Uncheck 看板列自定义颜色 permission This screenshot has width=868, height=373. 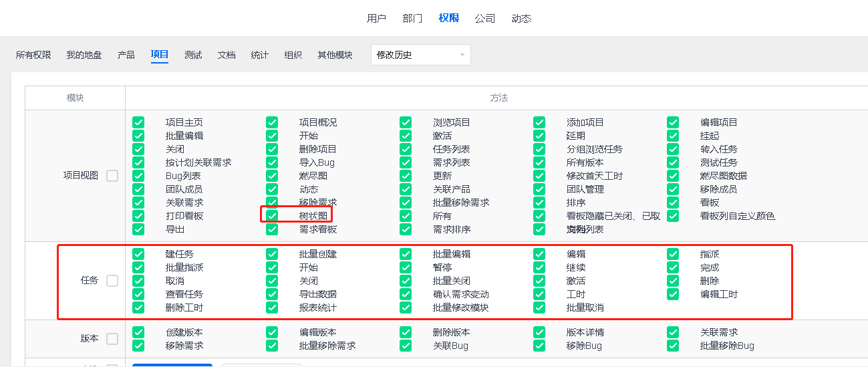673,216
